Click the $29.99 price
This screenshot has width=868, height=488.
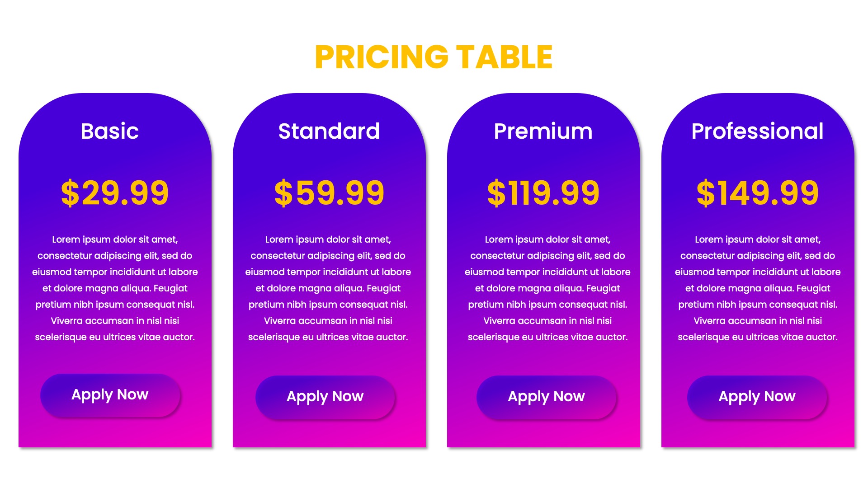(x=115, y=193)
